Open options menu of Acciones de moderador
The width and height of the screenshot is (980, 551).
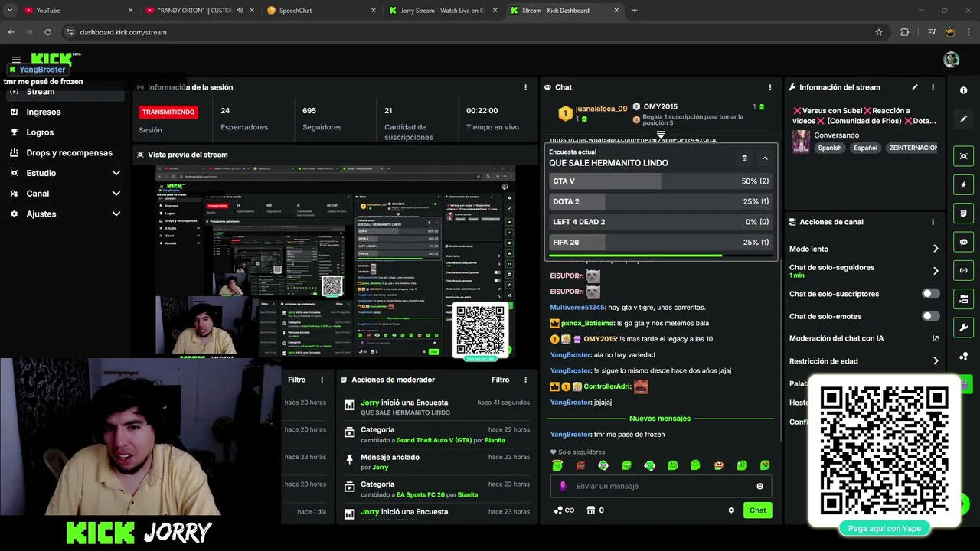525,380
